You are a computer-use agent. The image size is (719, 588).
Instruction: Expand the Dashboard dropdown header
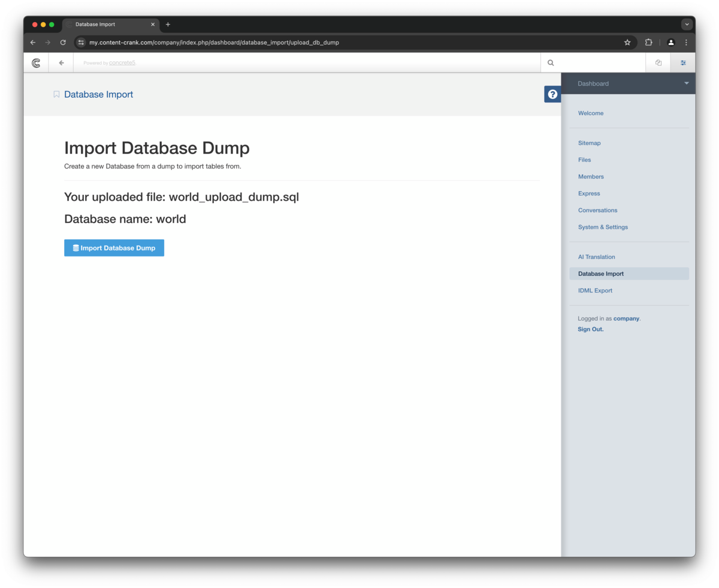click(x=628, y=83)
